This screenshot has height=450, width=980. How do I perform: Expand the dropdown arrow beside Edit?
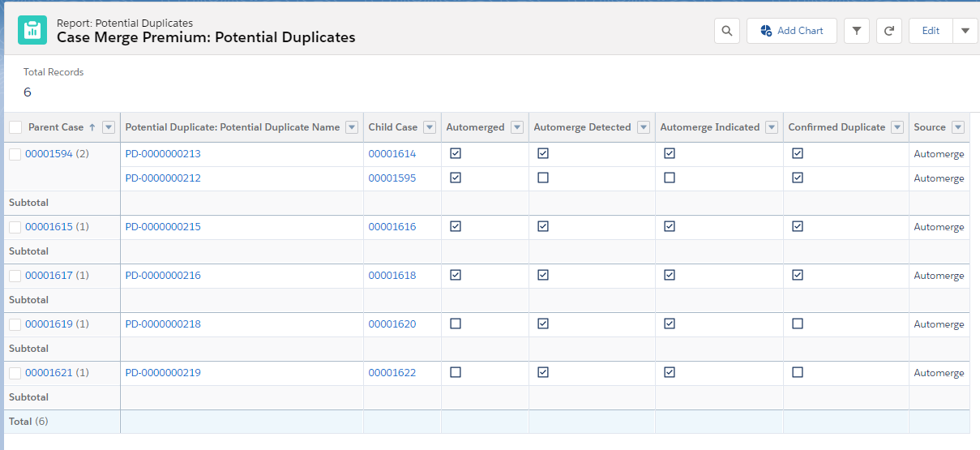(x=965, y=31)
